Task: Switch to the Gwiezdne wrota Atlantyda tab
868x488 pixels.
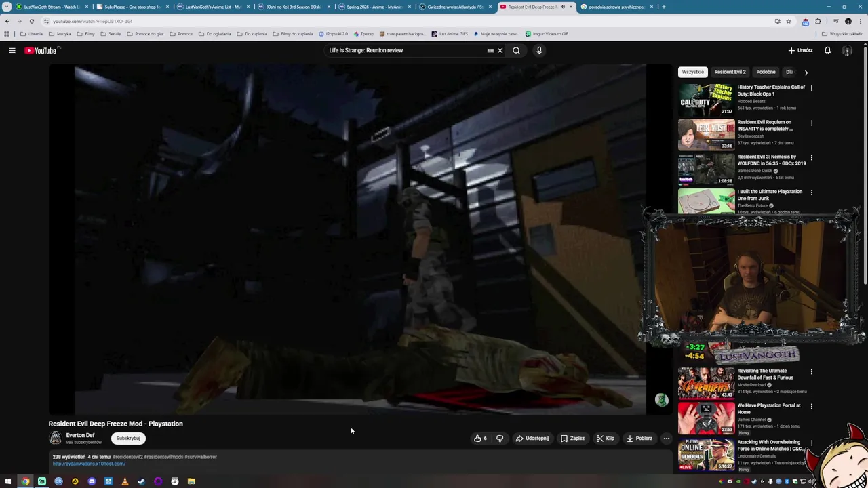Action: [x=454, y=7]
